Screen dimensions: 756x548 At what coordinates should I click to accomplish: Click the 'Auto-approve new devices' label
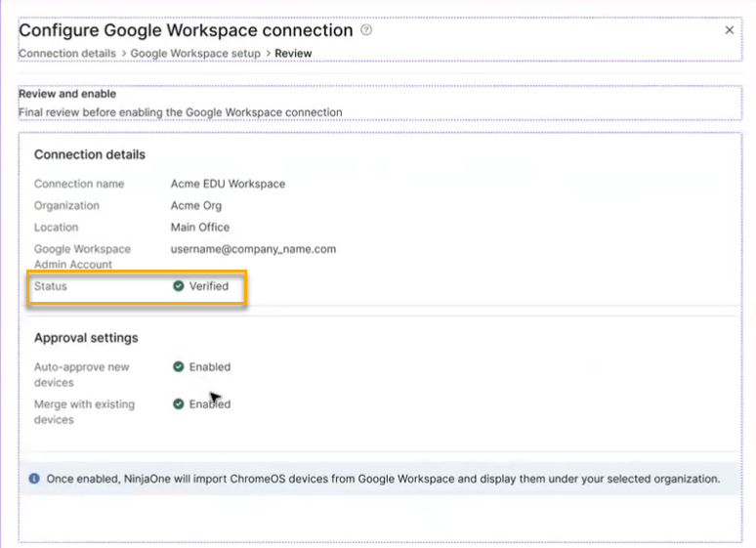point(81,374)
